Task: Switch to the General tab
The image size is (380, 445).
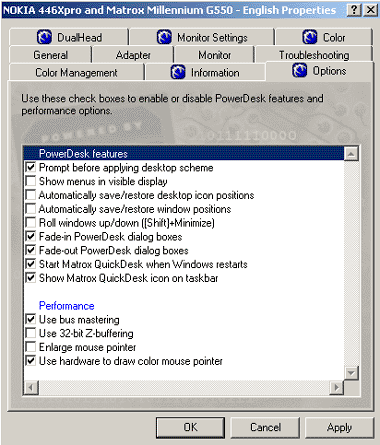Action: pyautogui.click(x=50, y=55)
